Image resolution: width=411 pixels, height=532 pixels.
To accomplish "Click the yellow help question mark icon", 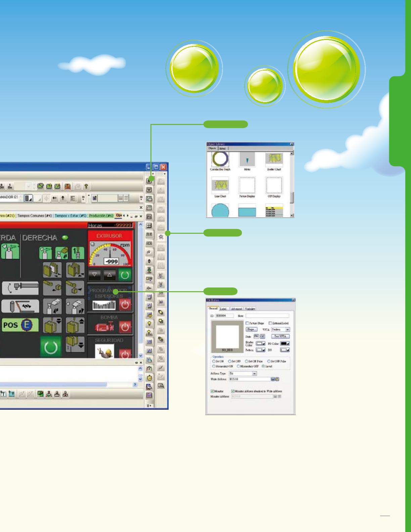I will click(x=86, y=186).
